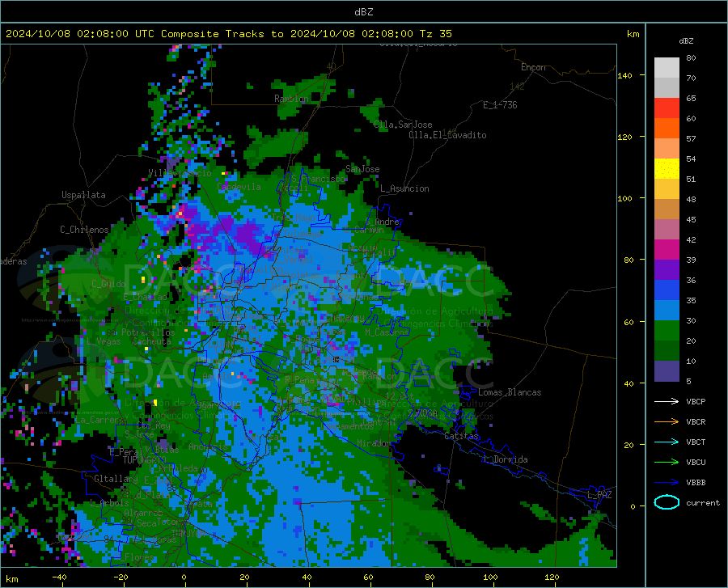Click the 'VBCT' legend label
This screenshot has height=588, width=728.
696,442
